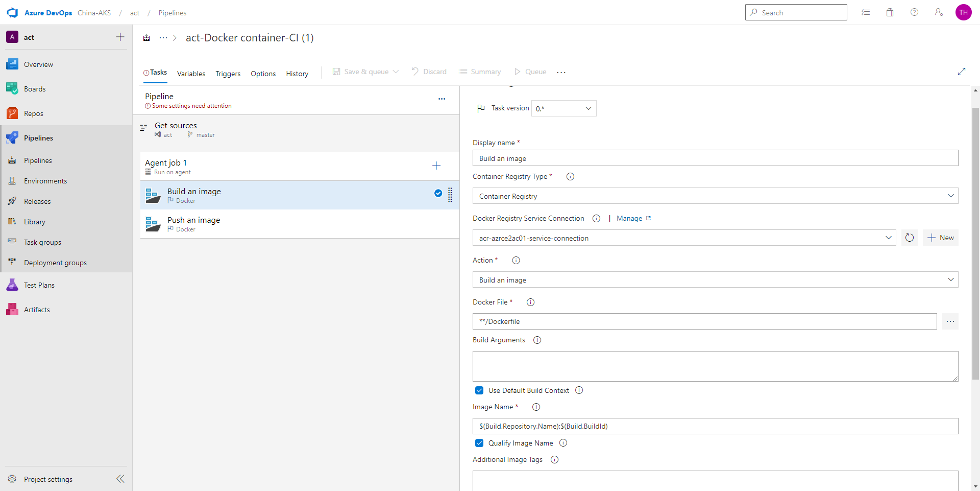980x491 pixels.
Task: Click the Summary button
Action: (x=480, y=72)
